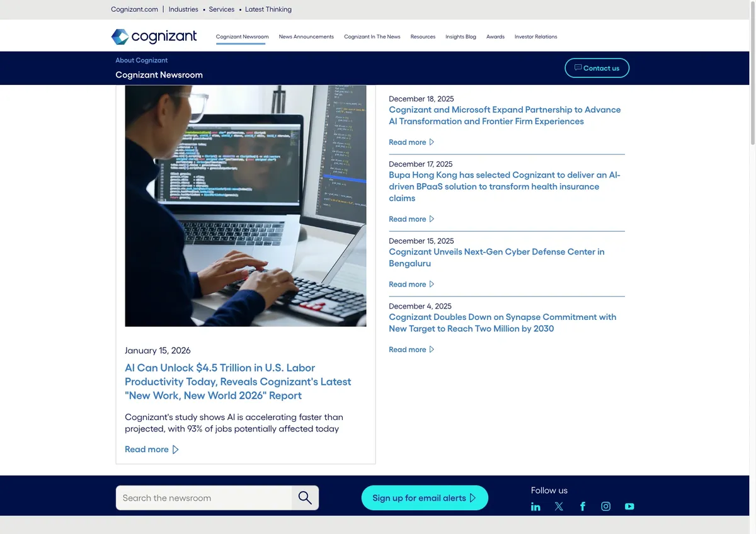The image size is (756, 534).
Task: Click the date December 15, 2025
Action: tap(421, 241)
